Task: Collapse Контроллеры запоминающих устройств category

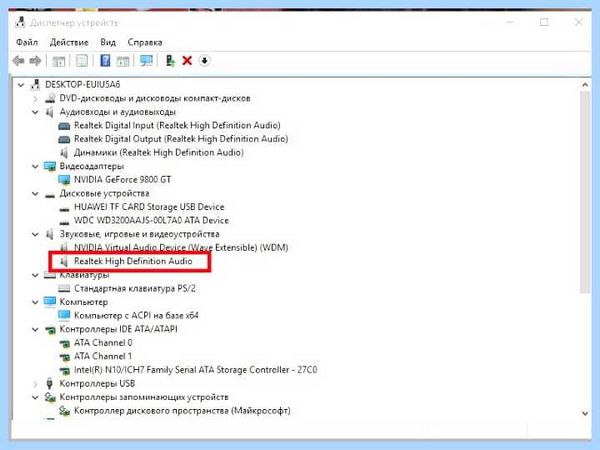Action: coord(35,397)
